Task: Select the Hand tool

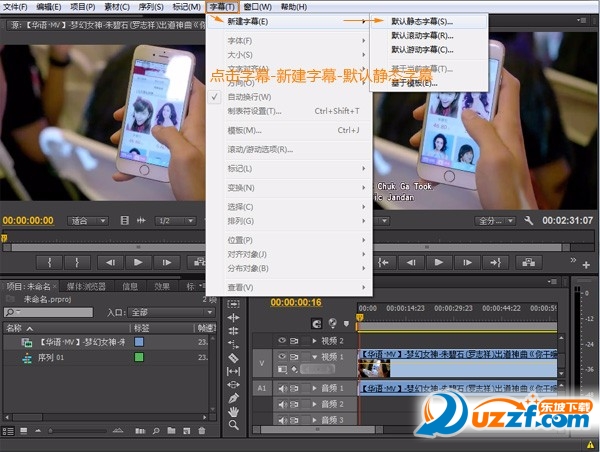Action: (x=233, y=411)
